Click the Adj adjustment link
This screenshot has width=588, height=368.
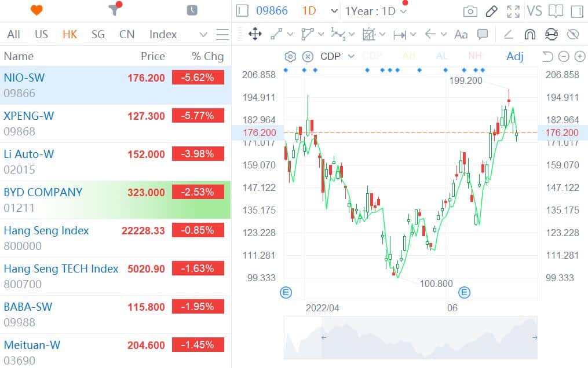(x=515, y=56)
